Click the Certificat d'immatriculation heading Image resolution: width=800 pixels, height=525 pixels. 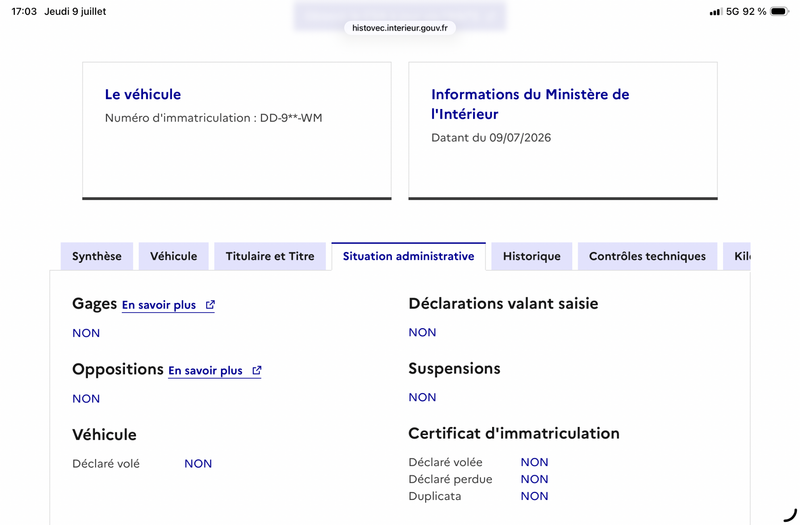tap(514, 434)
